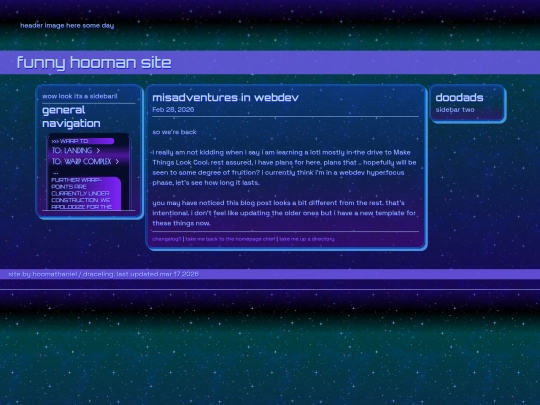Click the 'Feb 28, 2026' post date
This screenshot has width=540, height=405.
pos(173,110)
